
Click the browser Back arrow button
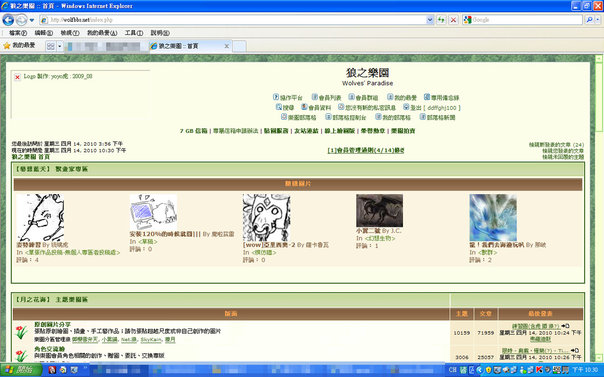[x=8, y=20]
